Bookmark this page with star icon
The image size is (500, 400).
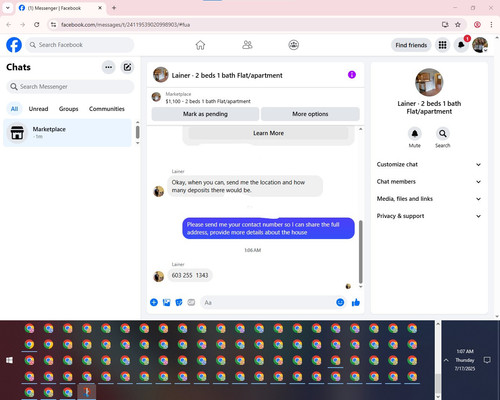pyautogui.click(x=458, y=25)
